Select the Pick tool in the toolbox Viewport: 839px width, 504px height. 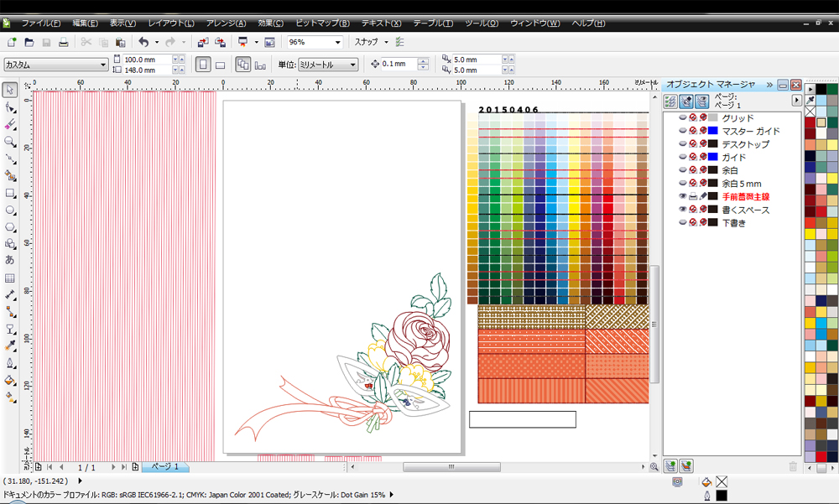coord(10,90)
